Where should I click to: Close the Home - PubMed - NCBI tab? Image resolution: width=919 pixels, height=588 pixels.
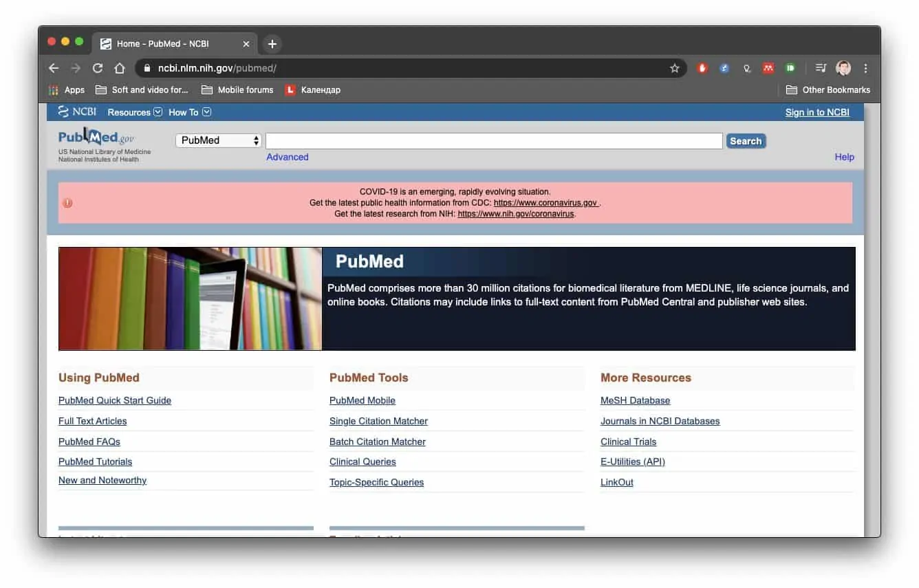pyautogui.click(x=246, y=44)
